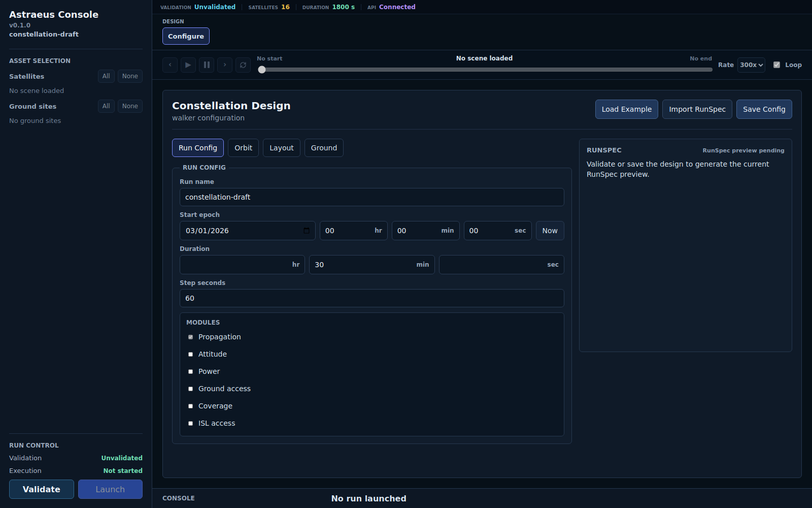
Task: Toggle the Loop checkbox
Action: (x=776, y=65)
